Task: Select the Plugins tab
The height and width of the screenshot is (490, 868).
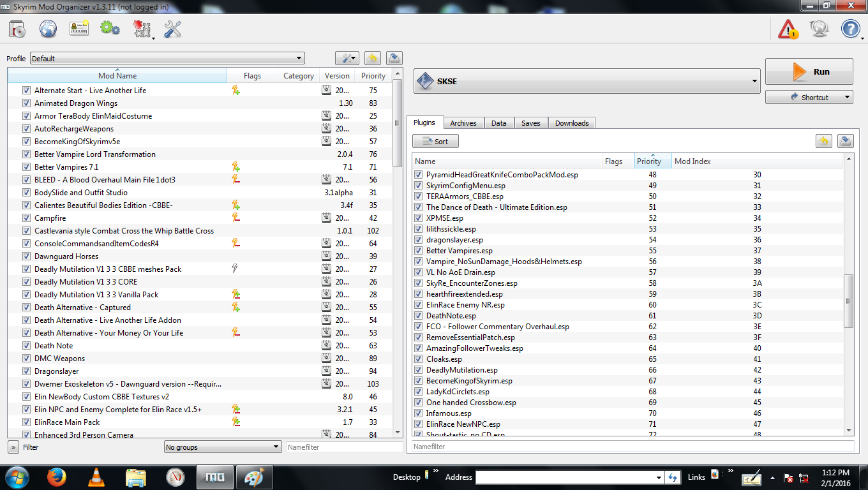Action: tap(424, 122)
